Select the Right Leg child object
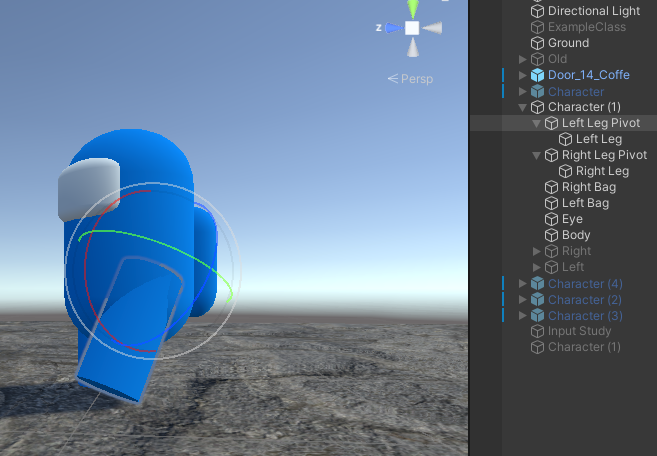The image size is (657, 456). click(x=602, y=171)
